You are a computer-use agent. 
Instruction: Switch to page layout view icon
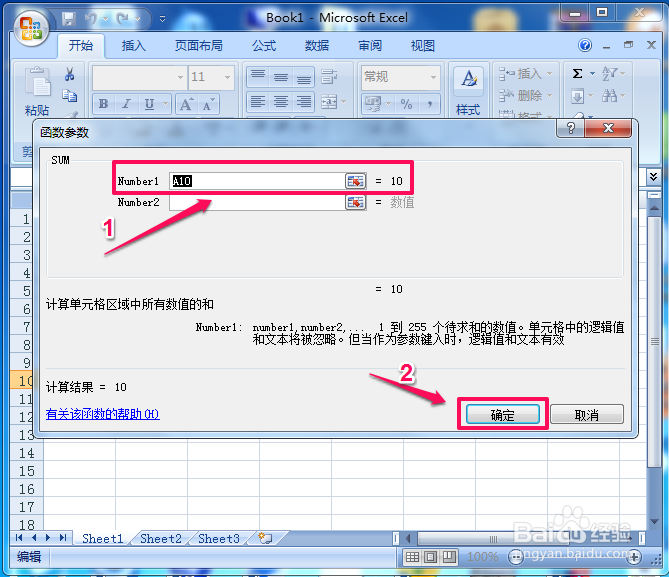pos(430,557)
